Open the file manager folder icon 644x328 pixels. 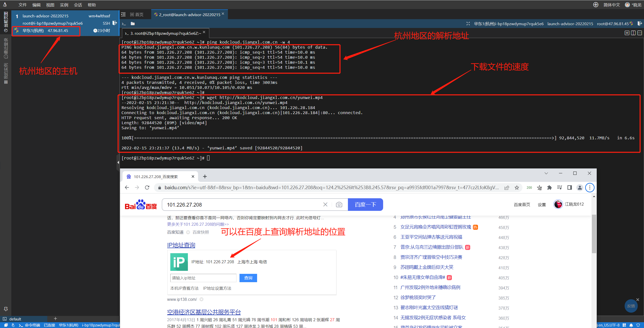[133, 24]
